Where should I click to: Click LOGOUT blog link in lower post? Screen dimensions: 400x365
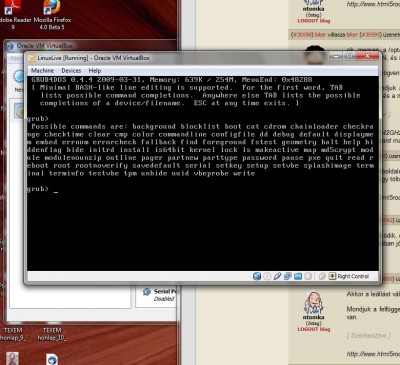(314, 329)
